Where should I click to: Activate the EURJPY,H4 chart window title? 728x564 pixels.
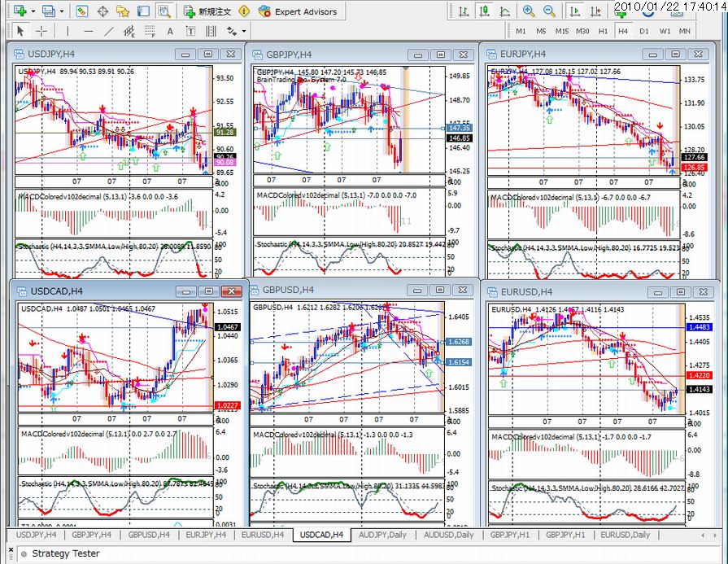coord(523,54)
